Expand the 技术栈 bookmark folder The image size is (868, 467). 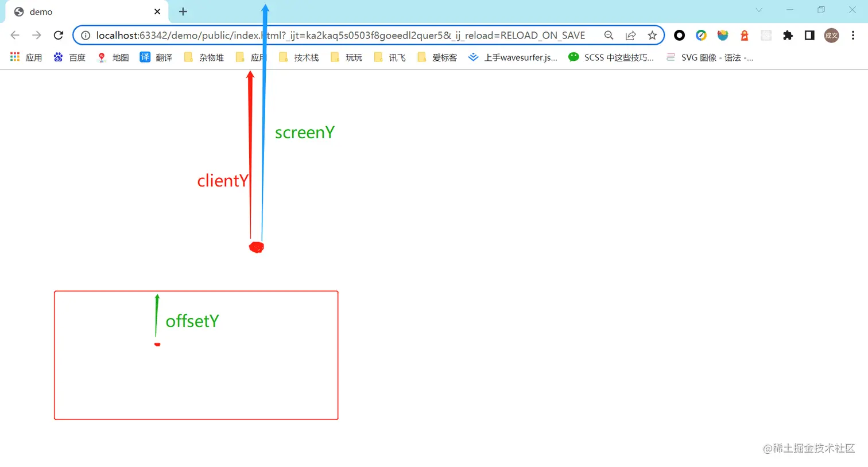pyautogui.click(x=299, y=57)
